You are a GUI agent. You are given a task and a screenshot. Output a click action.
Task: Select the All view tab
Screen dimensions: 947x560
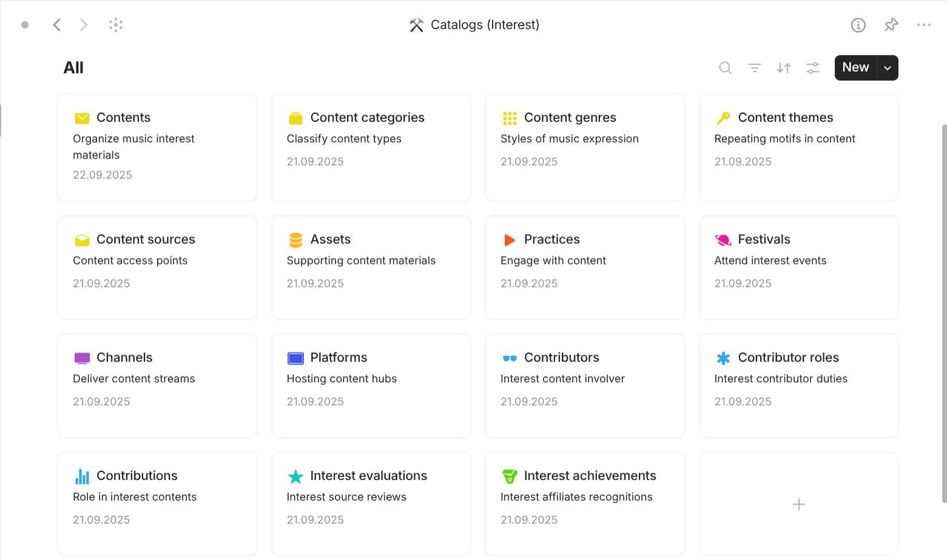73,67
